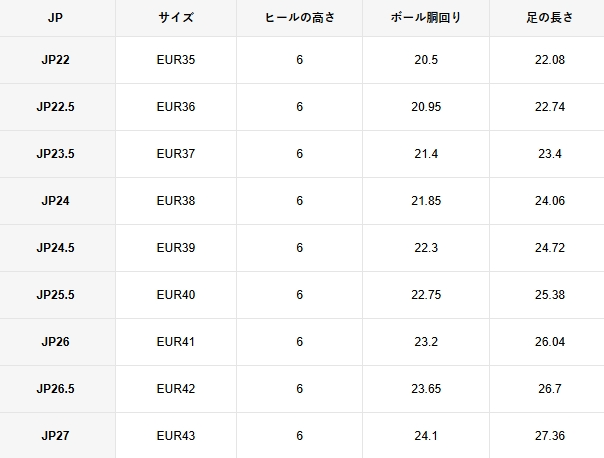Viewport: 604px width, 458px height.
Task: Select the JP22 row label
Action: 55,60
